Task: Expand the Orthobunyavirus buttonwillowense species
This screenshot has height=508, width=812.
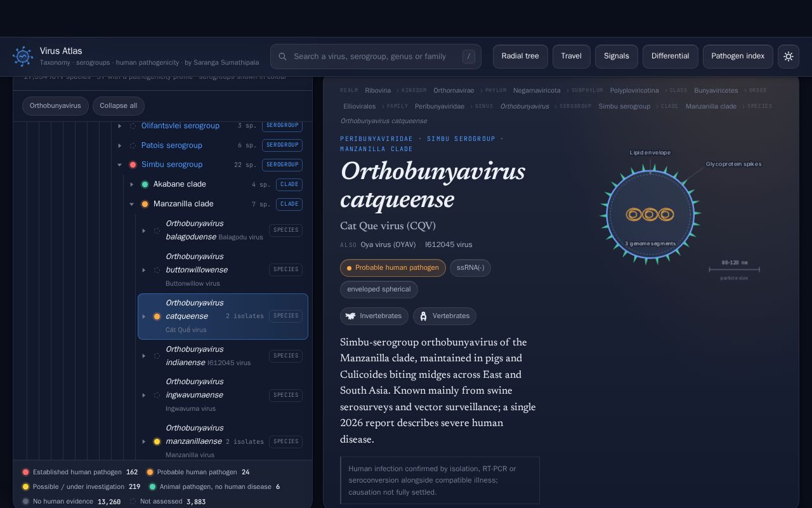Action: click(143, 270)
